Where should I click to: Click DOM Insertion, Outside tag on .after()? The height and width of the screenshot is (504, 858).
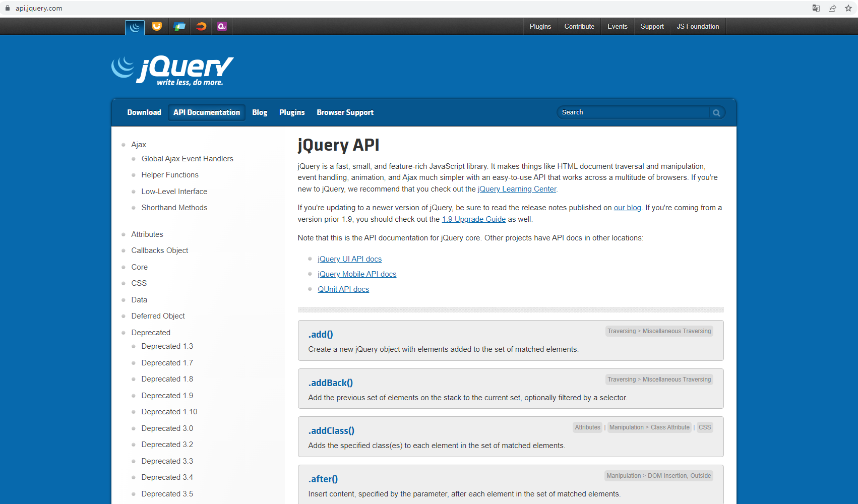coord(680,476)
